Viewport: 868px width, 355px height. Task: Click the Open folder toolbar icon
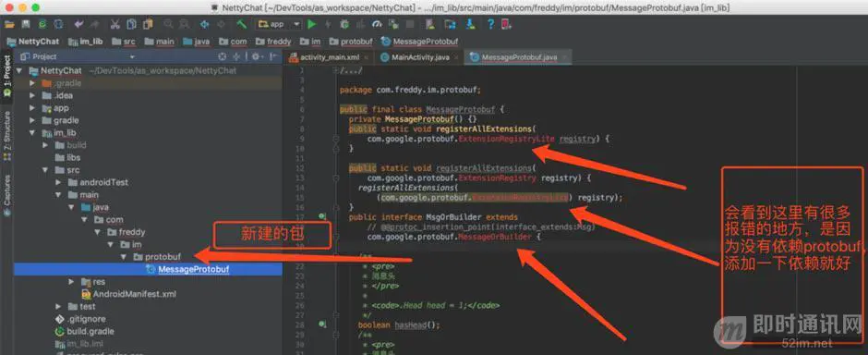(9, 24)
